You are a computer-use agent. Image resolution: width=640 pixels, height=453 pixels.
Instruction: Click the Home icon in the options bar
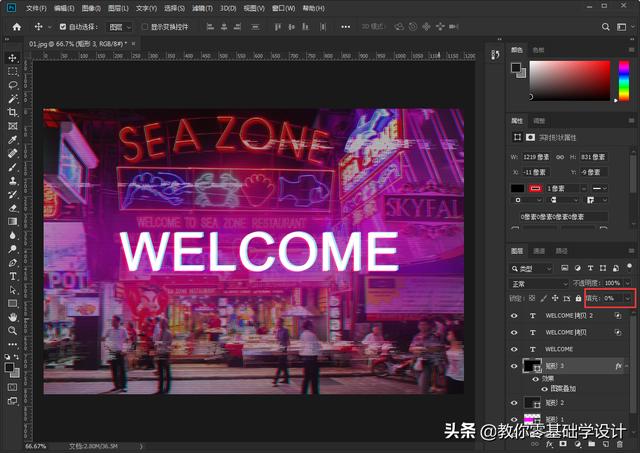[x=17, y=27]
